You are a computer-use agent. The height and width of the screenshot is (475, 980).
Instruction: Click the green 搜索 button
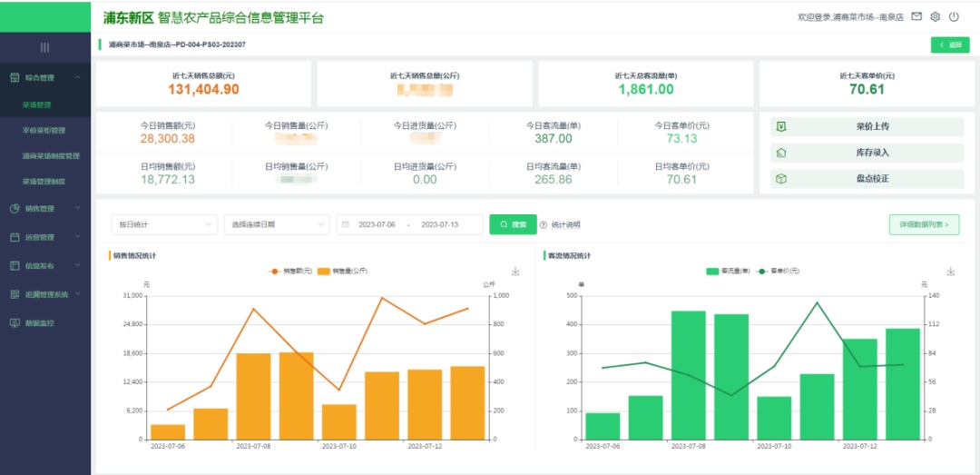coord(513,224)
